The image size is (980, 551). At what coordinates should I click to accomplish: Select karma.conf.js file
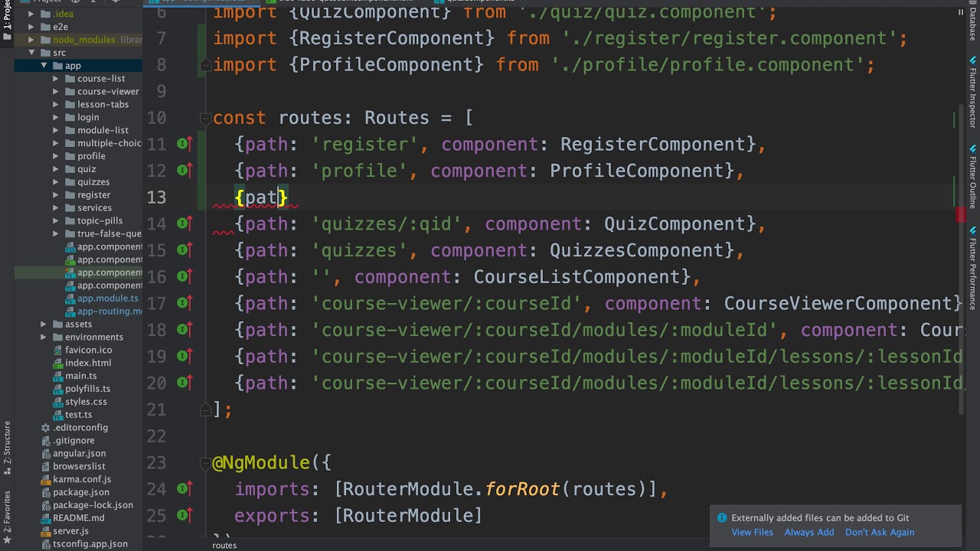[x=82, y=480]
